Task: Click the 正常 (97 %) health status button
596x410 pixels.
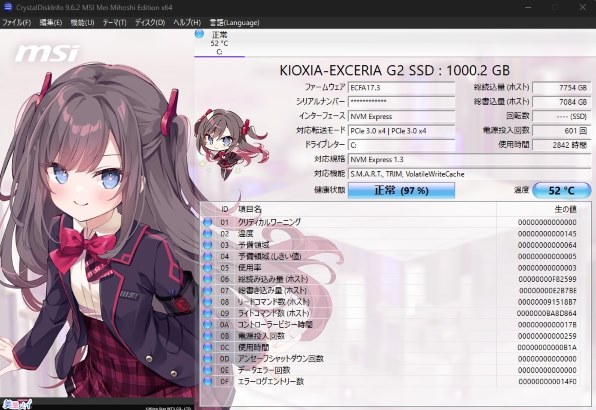Action: coord(401,190)
